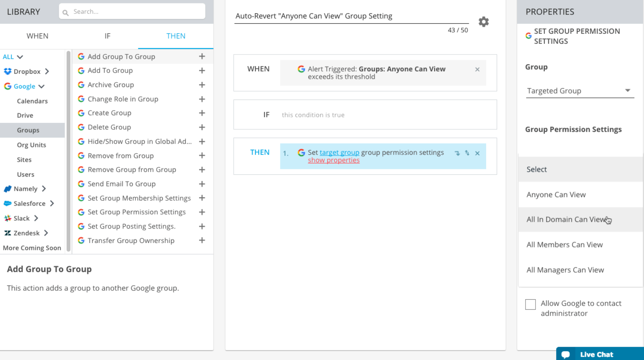Click the Set Group Permission Settings action icon
Image resolution: width=644 pixels, height=360 pixels.
coord(81,212)
